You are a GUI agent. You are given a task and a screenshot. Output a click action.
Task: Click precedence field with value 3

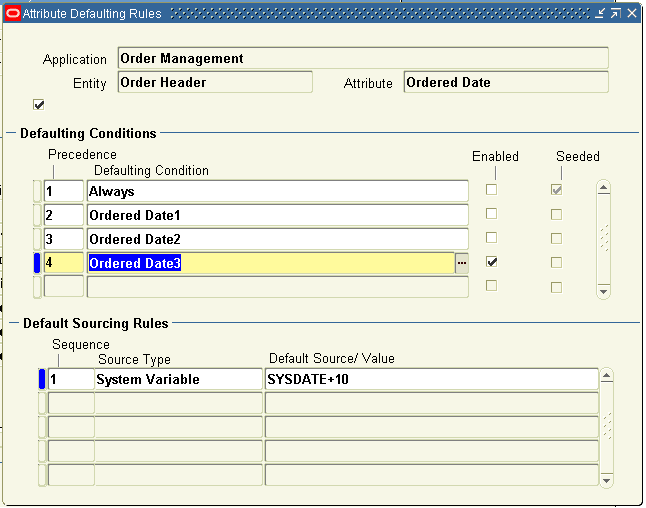pyautogui.click(x=64, y=239)
